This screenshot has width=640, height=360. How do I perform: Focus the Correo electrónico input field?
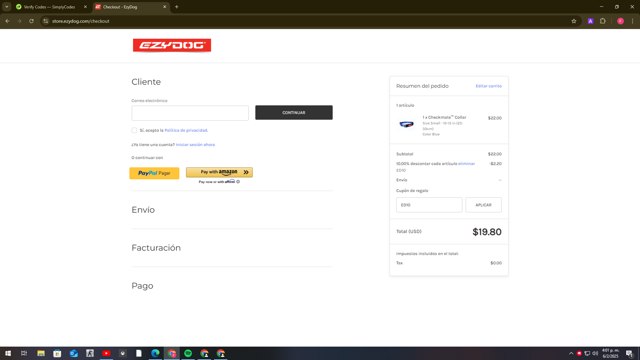pyautogui.click(x=190, y=113)
